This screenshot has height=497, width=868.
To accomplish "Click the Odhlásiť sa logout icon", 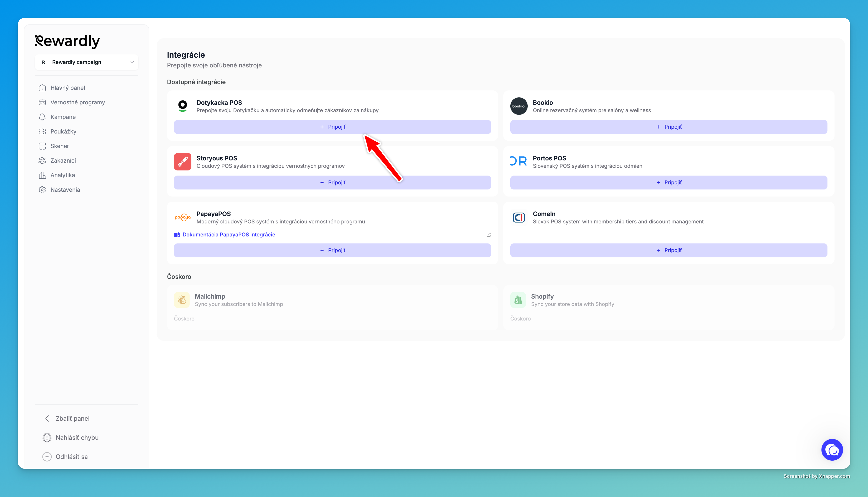I will tap(47, 457).
